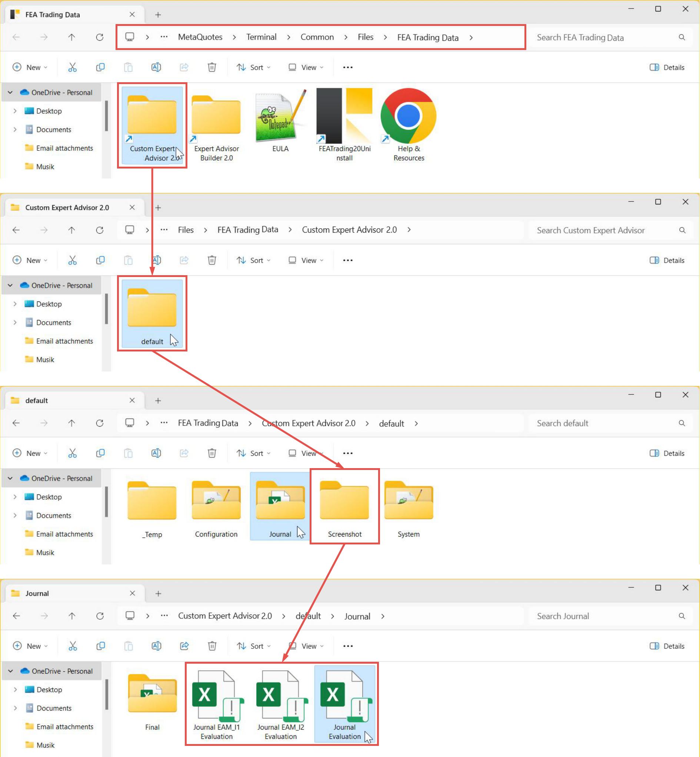The height and width of the screenshot is (757, 700).
Task: Click MetaQuotes in the address bar breadcrumb
Action: 200,37
